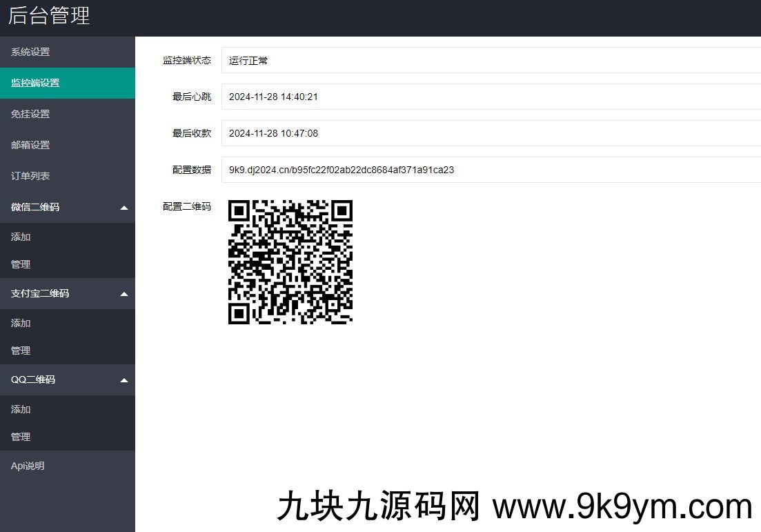The height and width of the screenshot is (532, 761).
Task: Click the 配置数据 URL field
Action: tap(491, 170)
